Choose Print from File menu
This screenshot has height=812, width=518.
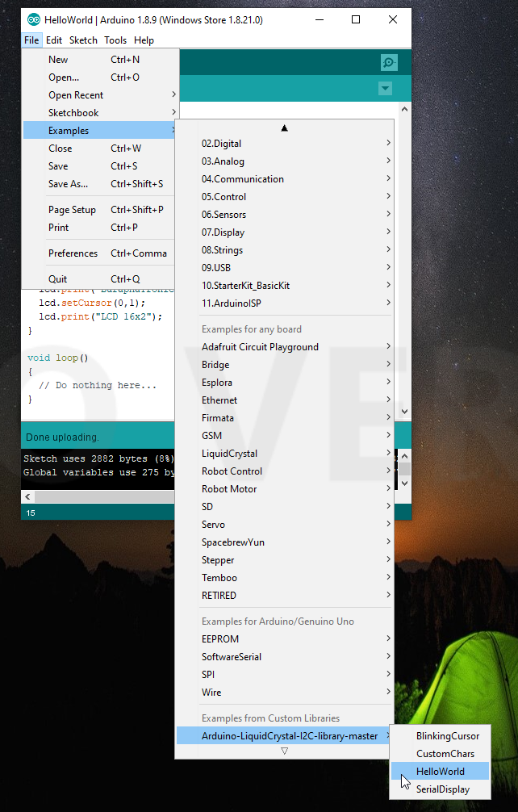(x=100, y=227)
